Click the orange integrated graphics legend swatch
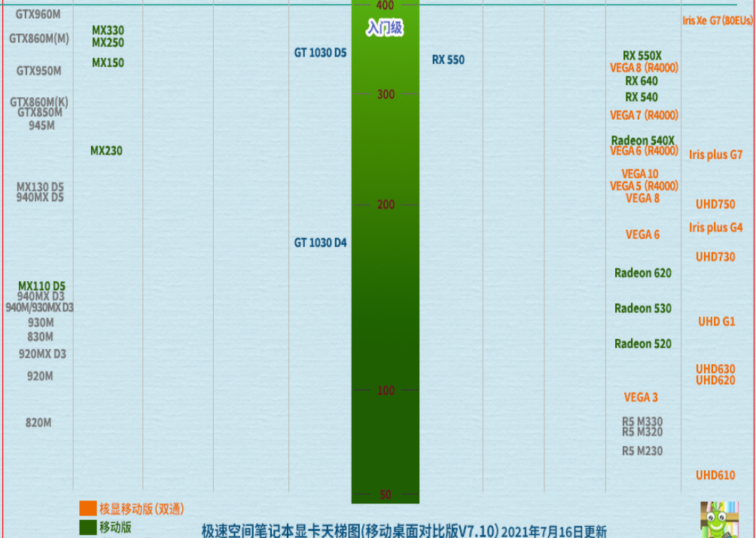This screenshot has height=538, width=756. pyautogui.click(x=88, y=509)
